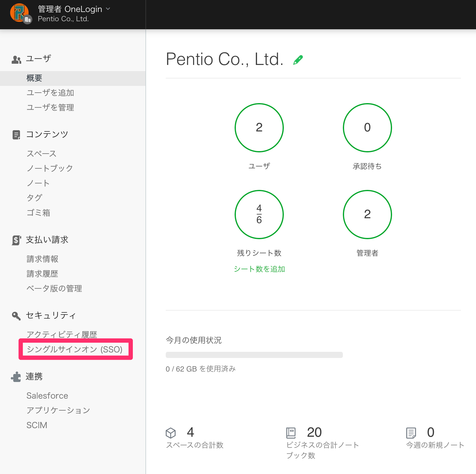Click the スペースの合計数 label
Image resolution: width=476 pixels, height=474 pixels.
[x=195, y=445]
